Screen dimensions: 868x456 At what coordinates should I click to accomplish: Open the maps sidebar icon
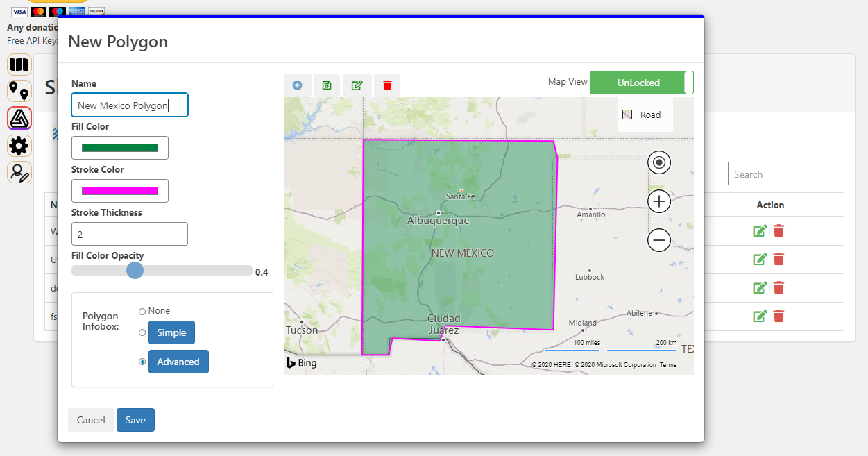(19, 65)
